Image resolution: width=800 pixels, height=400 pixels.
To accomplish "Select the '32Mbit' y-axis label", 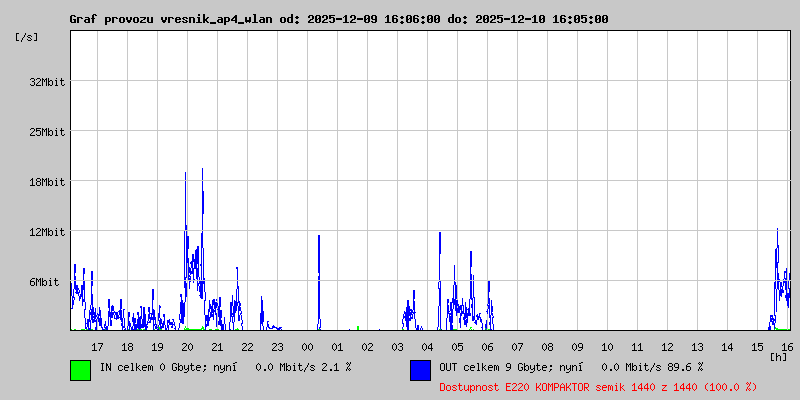I will (x=47, y=82).
